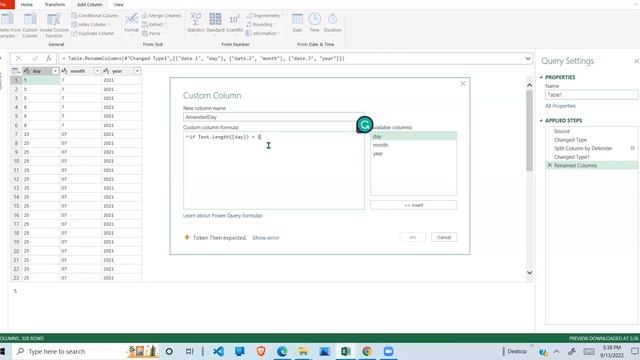This screenshot has height=360, width=640.
Task: Open Excel from the taskbar
Action: pos(346,351)
